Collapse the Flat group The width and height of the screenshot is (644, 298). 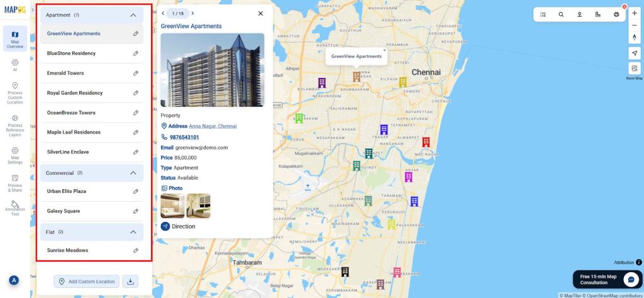[x=133, y=233]
